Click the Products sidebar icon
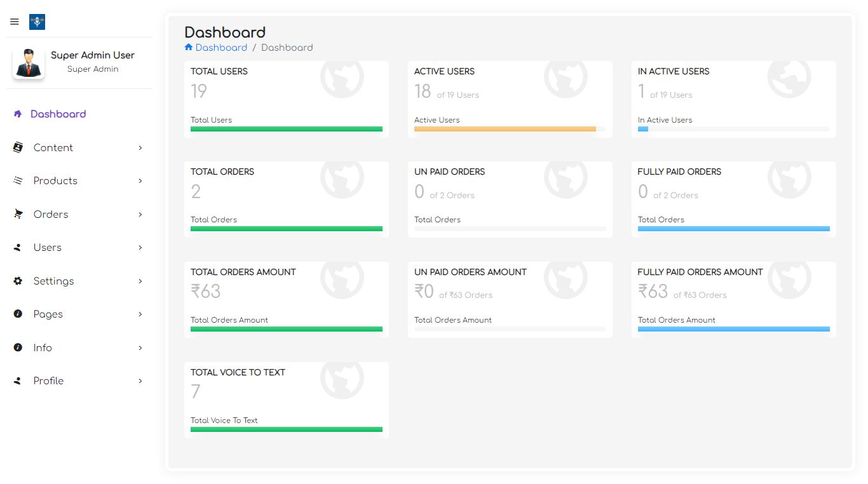868x484 pixels. click(18, 181)
